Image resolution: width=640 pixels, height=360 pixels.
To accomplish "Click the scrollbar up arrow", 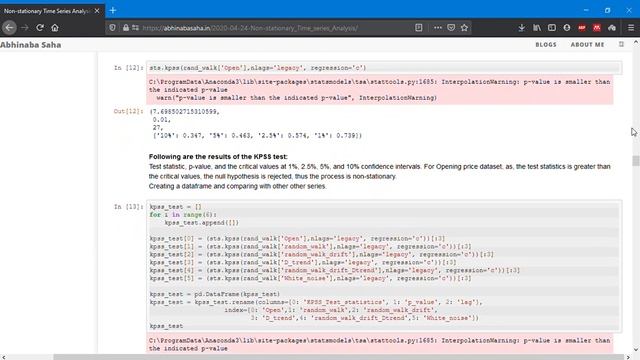I will 636,42.
